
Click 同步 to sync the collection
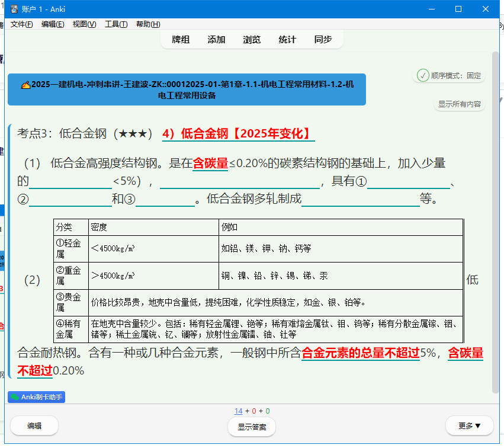click(x=323, y=40)
